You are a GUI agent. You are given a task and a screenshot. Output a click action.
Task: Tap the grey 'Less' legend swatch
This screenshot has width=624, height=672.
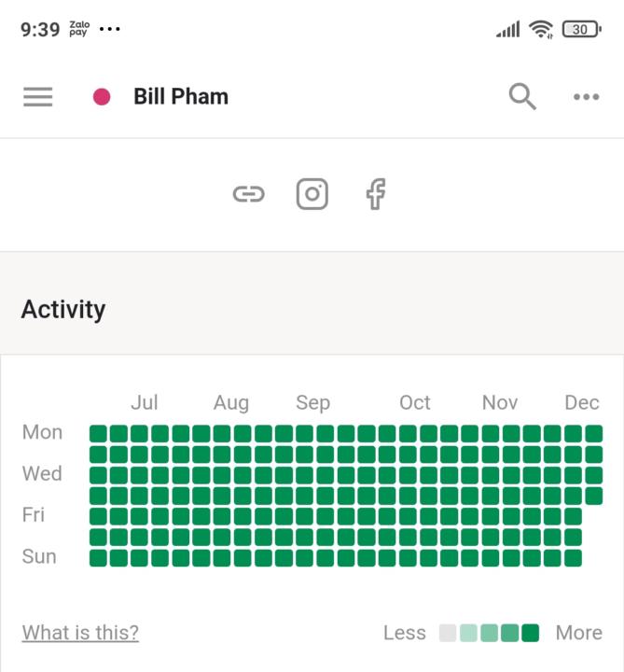448,633
